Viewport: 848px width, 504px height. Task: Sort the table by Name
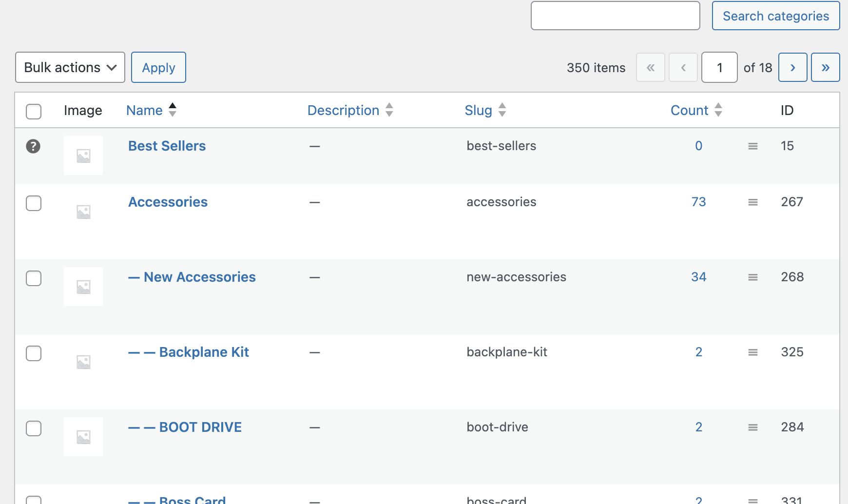[144, 110]
